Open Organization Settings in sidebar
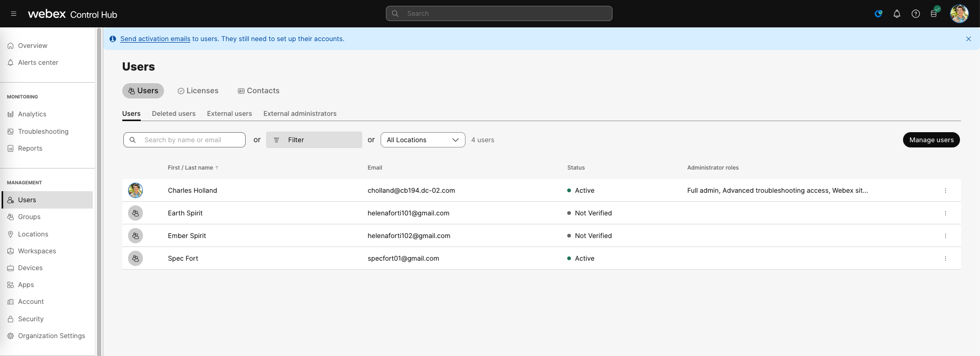 tap(51, 336)
